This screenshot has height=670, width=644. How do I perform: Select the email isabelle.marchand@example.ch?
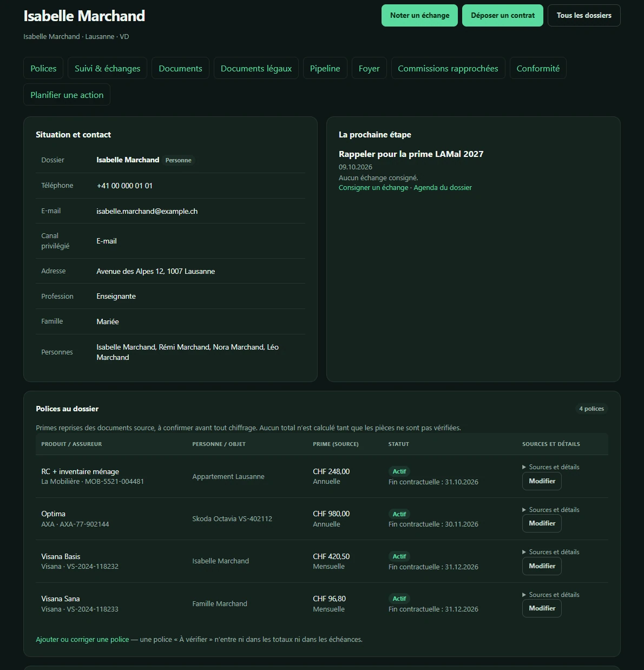[x=147, y=211]
